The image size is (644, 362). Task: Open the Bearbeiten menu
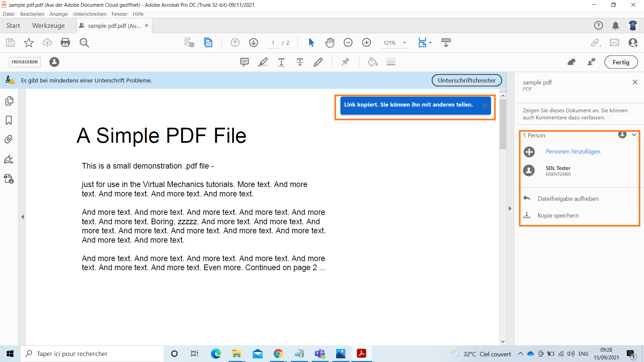pyautogui.click(x=32, y=14)
